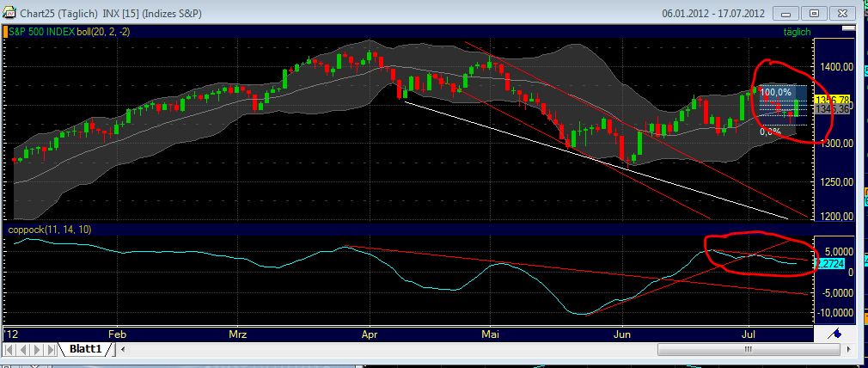Click the 1300,00 price axis label

(x=836, y=144)
